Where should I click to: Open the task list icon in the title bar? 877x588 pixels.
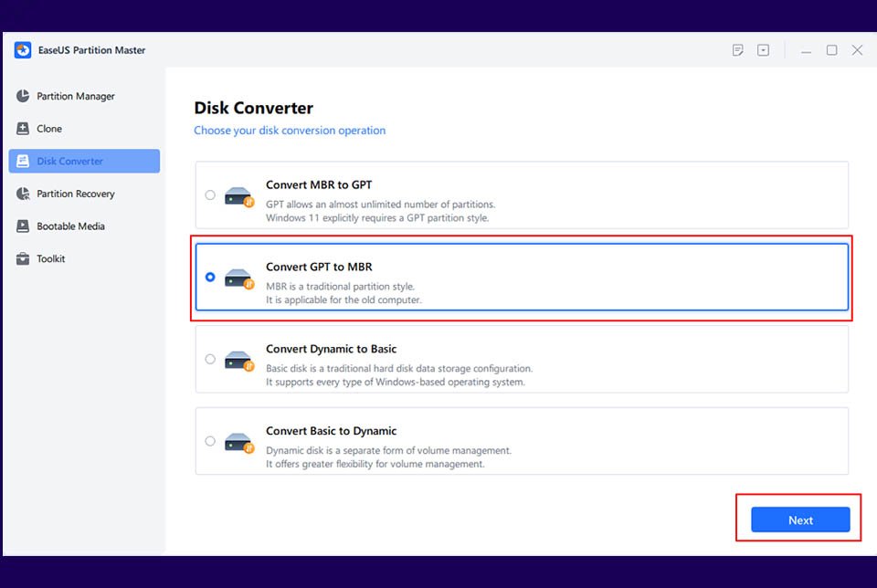pos(738,50)
